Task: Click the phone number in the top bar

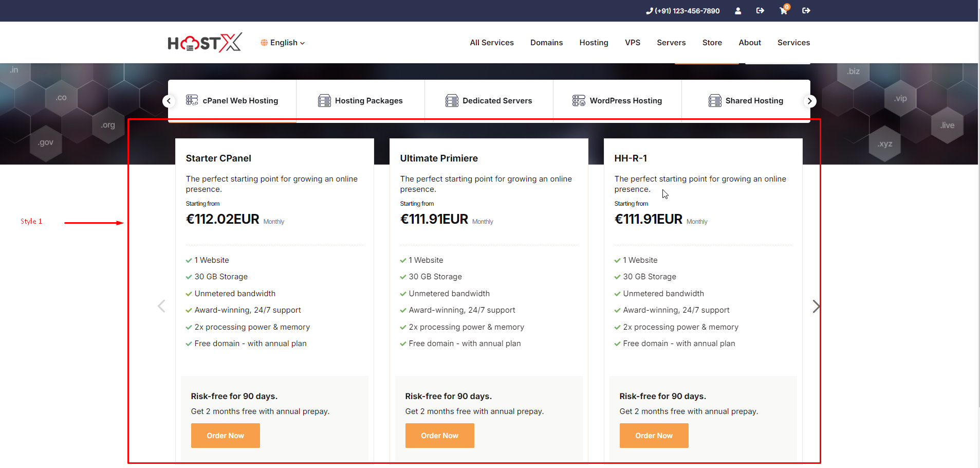Action: [682, 11]
